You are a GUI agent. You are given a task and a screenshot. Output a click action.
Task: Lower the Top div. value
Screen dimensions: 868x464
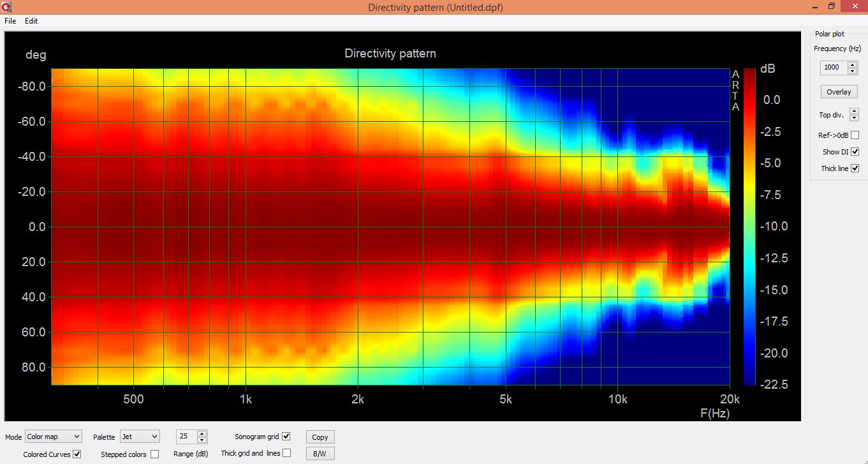854,118
